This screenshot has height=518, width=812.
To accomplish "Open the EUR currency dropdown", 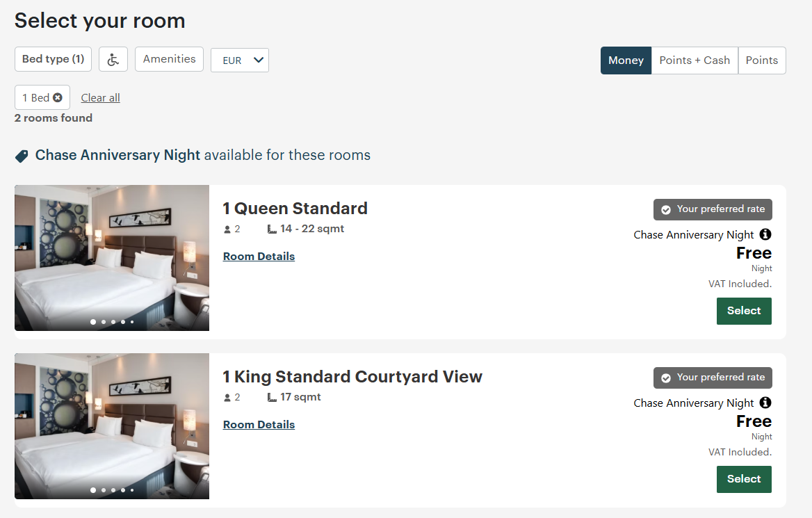I will (239, 60).
